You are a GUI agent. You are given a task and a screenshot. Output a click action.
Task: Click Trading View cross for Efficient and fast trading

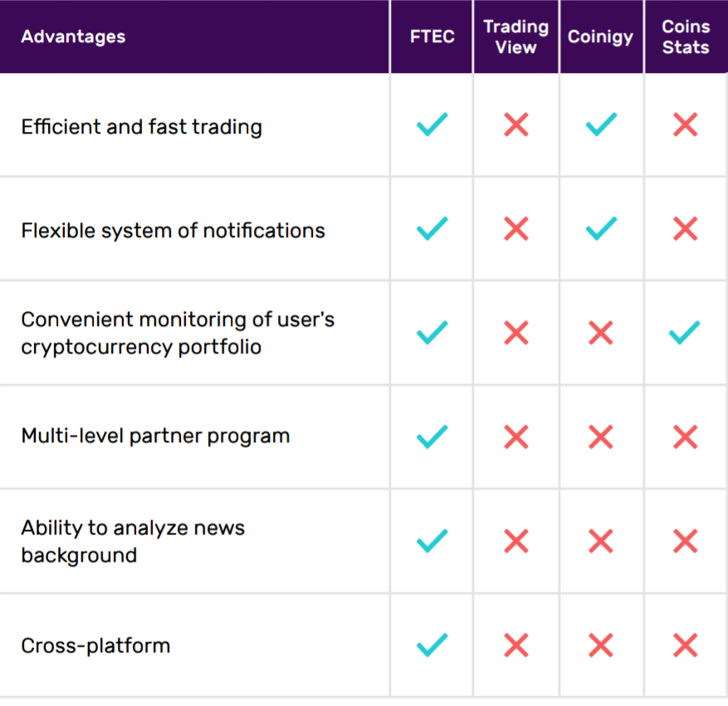(515, 125)
